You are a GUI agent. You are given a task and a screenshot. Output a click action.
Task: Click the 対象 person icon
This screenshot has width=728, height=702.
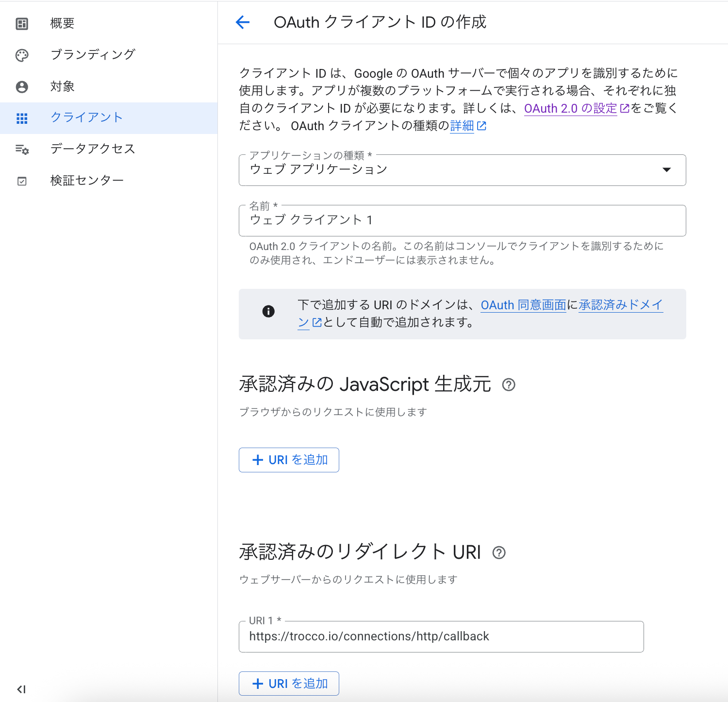22,87
